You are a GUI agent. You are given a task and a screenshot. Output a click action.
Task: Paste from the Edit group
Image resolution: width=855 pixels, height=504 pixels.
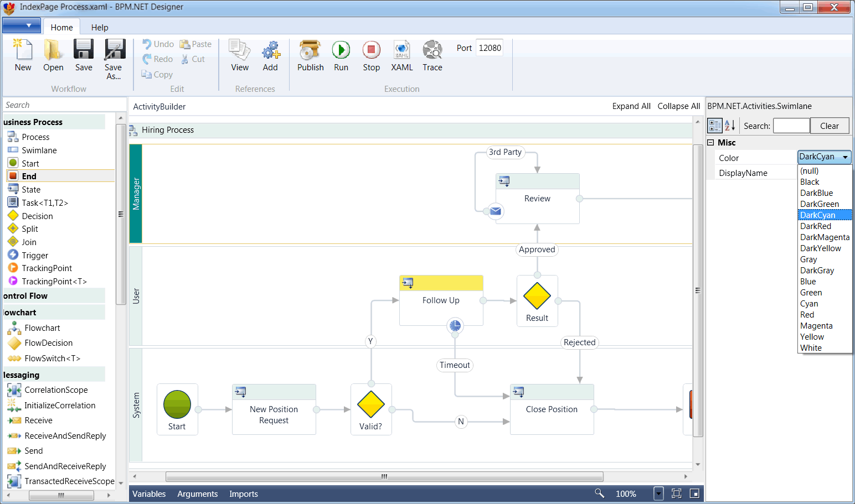[x=195, y=44]
